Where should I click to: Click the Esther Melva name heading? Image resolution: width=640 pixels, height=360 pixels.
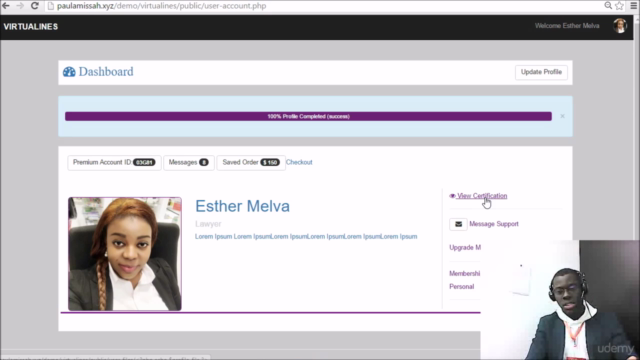242,206
